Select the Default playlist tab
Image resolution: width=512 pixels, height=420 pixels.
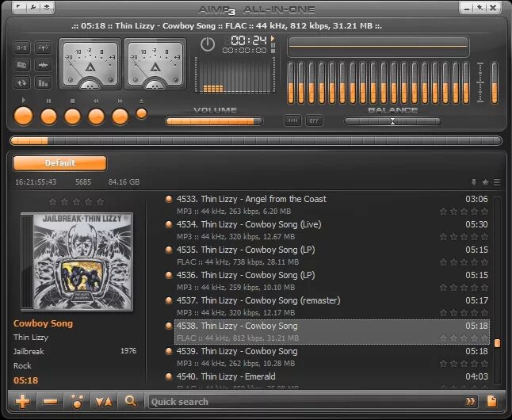(59, 163)
